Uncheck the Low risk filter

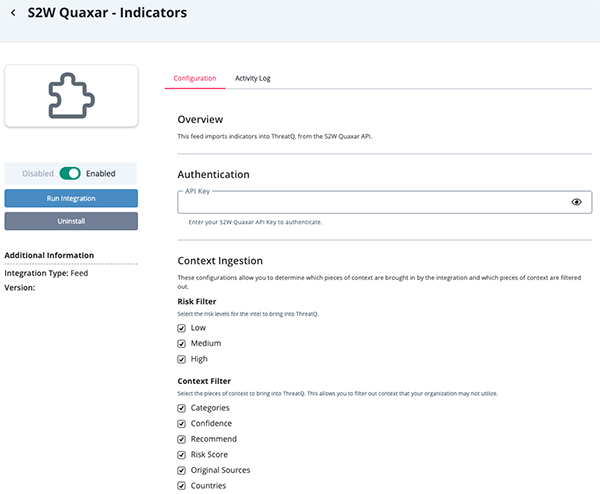[x=181, y=328]
